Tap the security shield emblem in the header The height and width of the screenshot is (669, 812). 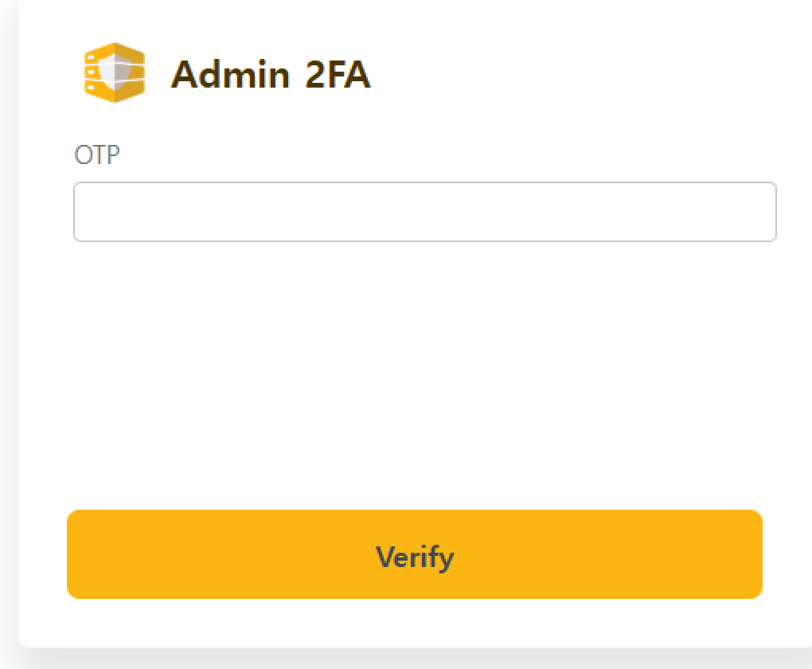pos(115,73)
